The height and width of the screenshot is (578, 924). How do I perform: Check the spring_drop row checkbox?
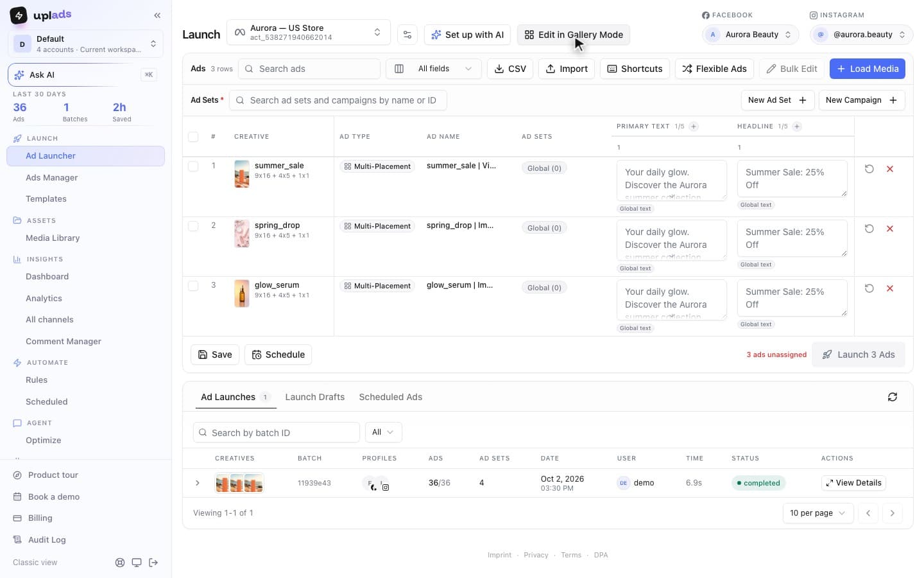(193, 226)
